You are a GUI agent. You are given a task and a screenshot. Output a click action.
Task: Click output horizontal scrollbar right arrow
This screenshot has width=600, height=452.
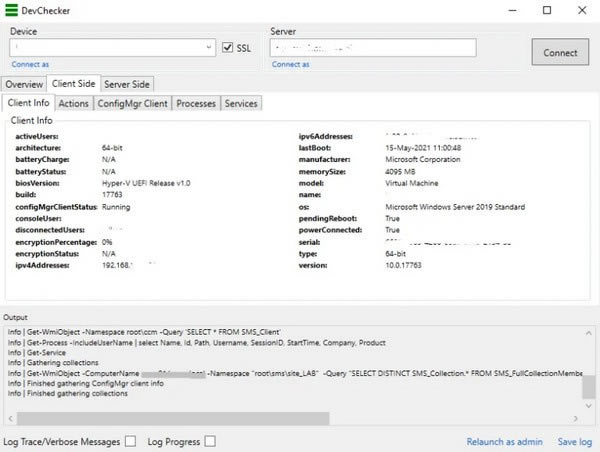[576, 419]
